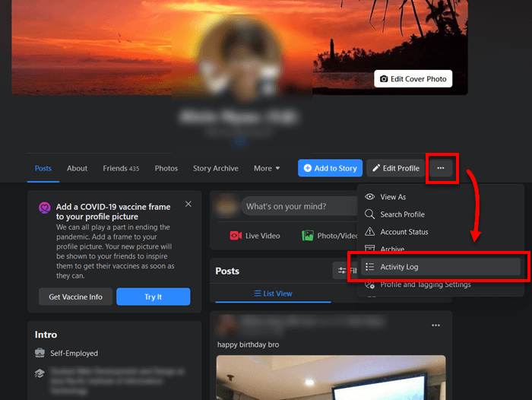Open the Posts tab
The height and width of the screenshot is (400, 532).
(43, 168)
